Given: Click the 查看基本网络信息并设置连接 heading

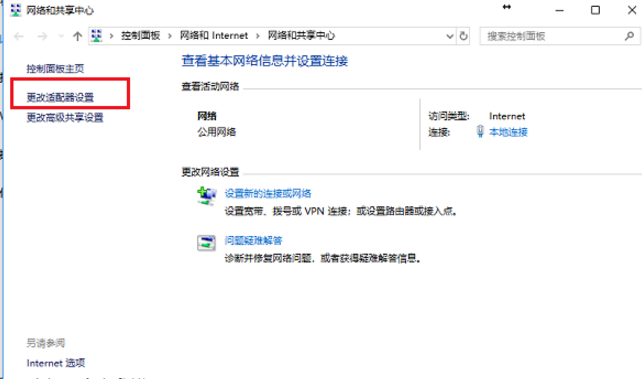Looking at the screenshot, I should 264,61.
